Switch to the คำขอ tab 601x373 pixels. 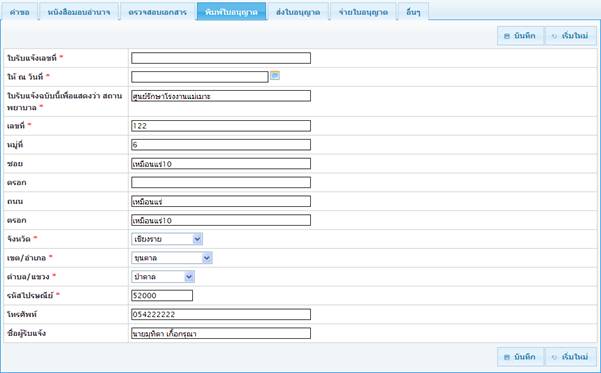coord(20,12)
